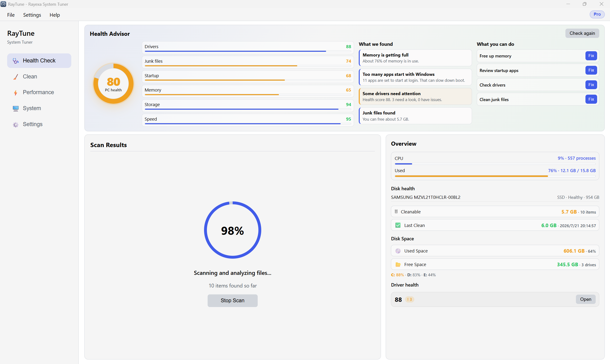Click the 9% · 557 processes value
This screenshot has height=364, width=610.
(x=576, y=158)
